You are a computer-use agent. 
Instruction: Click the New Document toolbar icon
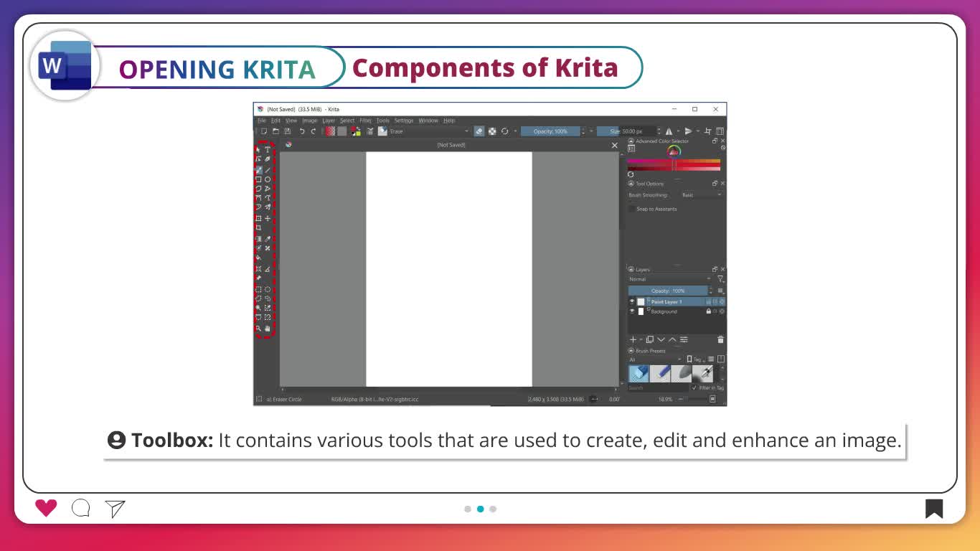pos(264,131)
